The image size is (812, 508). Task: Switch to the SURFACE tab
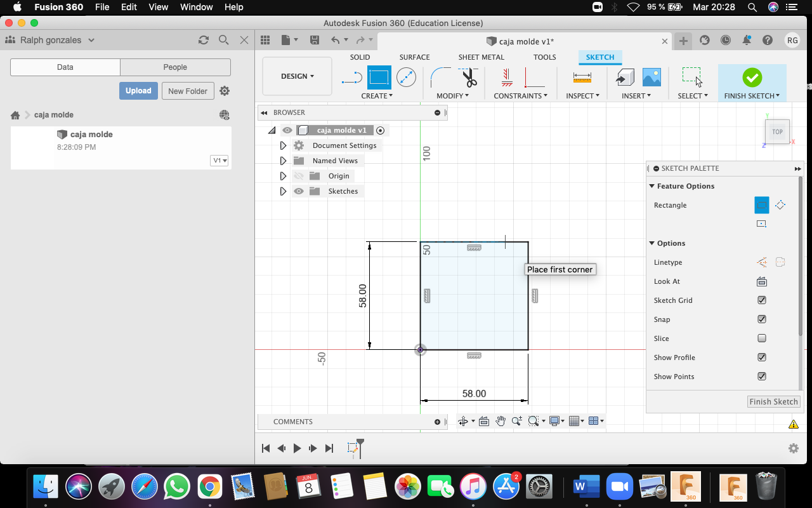[x=414, y=57]
